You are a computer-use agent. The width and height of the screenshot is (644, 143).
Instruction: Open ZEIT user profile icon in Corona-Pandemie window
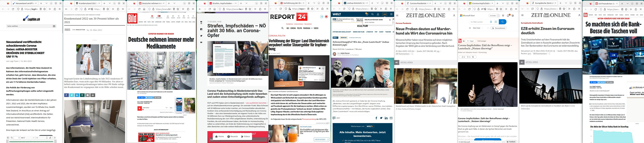[454, 16]
